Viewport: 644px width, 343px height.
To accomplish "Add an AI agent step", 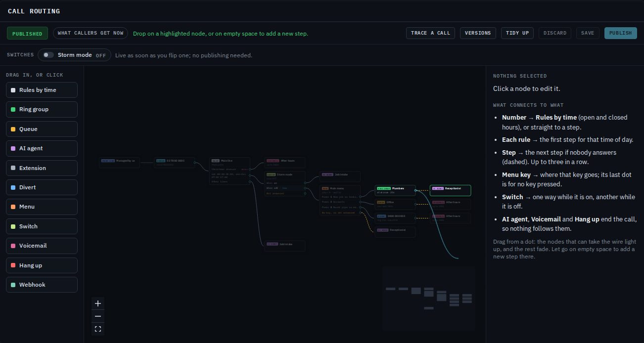I will pyautogui.click(x=42, y=148).
